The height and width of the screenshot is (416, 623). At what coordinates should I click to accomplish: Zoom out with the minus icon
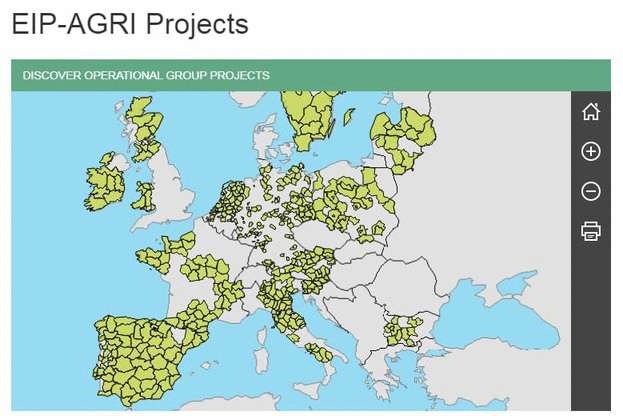tap(590, 191)
